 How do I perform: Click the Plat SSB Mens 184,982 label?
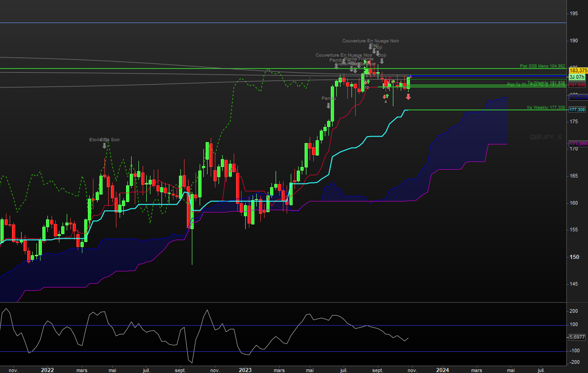[542, 66]
